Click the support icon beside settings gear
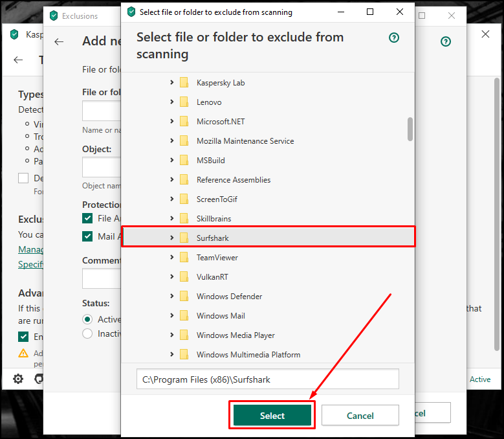504x439 pixels. [x=39, y=379]
